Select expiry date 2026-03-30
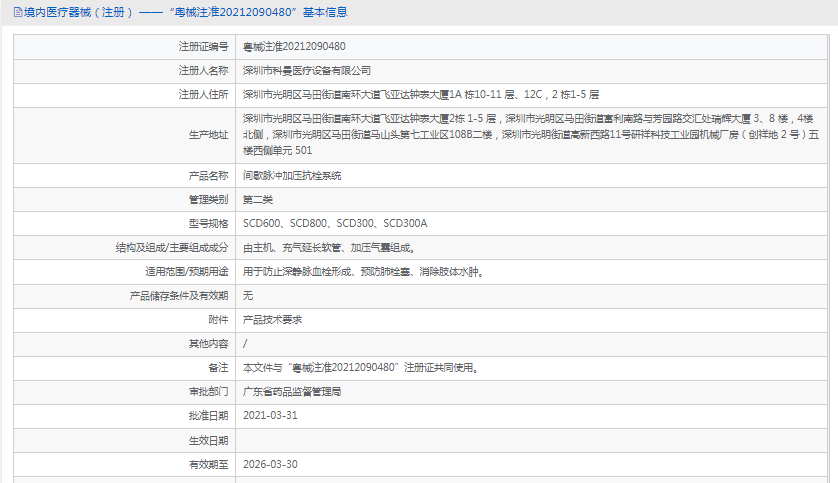Viewport: 838px width, 483px height. pos(270,464)
